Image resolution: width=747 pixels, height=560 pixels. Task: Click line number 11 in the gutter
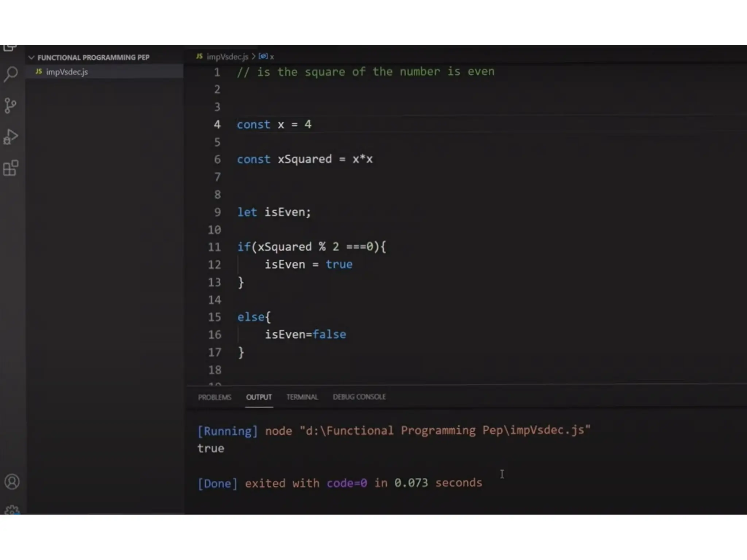click(x=214, y=247)
